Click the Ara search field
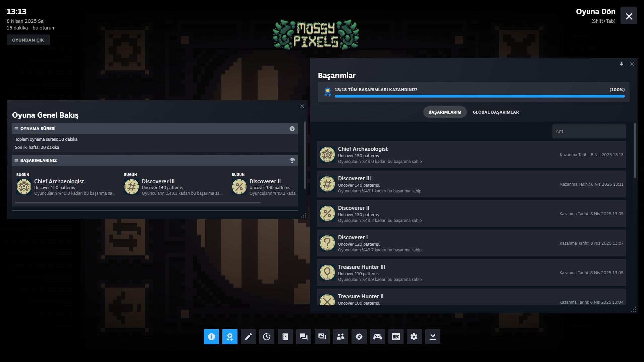Image resolution: width=644 pixels, height=362 pixels. 589,131
